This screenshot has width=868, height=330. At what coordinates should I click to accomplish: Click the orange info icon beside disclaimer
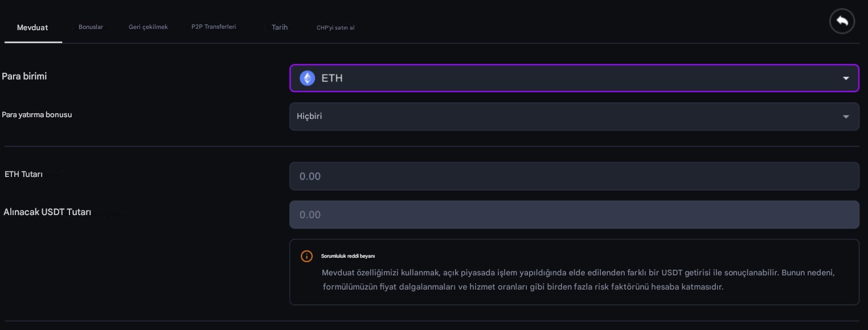pyautogui.click(x=306, y=256)
